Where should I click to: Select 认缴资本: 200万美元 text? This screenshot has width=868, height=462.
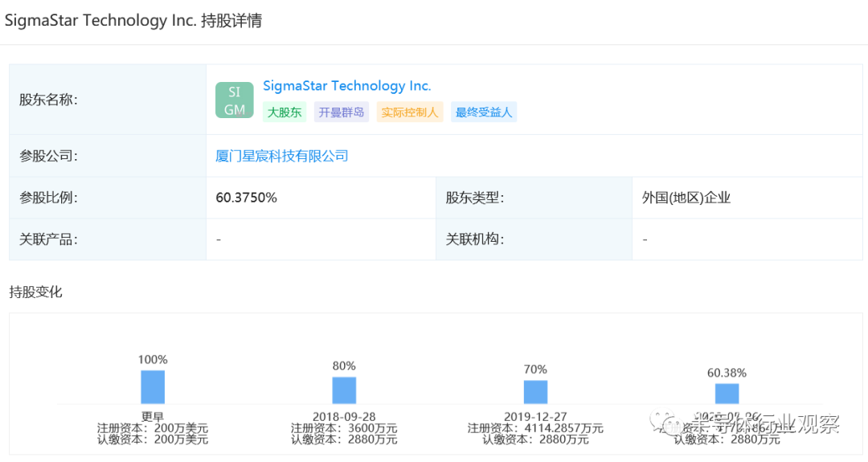pos(153,440)
